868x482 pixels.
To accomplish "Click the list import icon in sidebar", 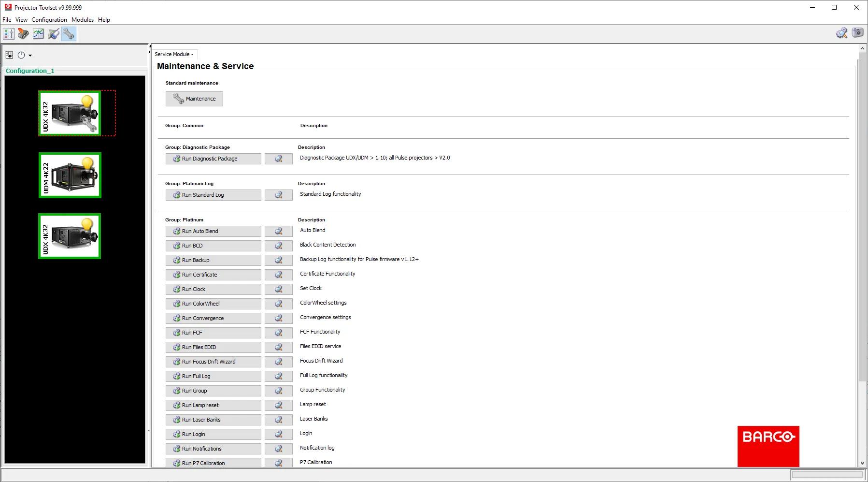I will point(9,55).
